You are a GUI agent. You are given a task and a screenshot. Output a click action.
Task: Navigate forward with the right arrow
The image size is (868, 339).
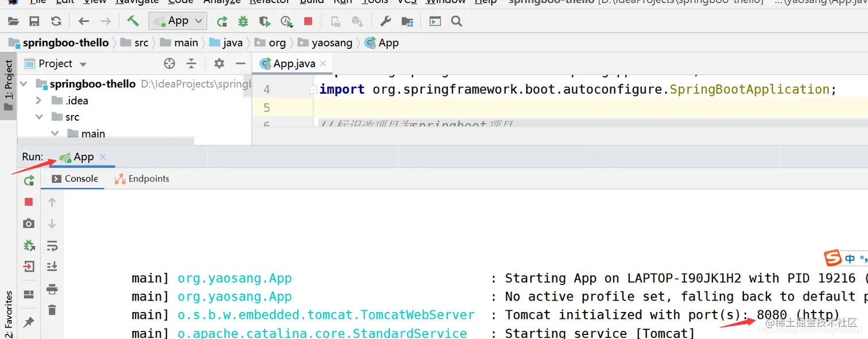(x=106, y=21)
